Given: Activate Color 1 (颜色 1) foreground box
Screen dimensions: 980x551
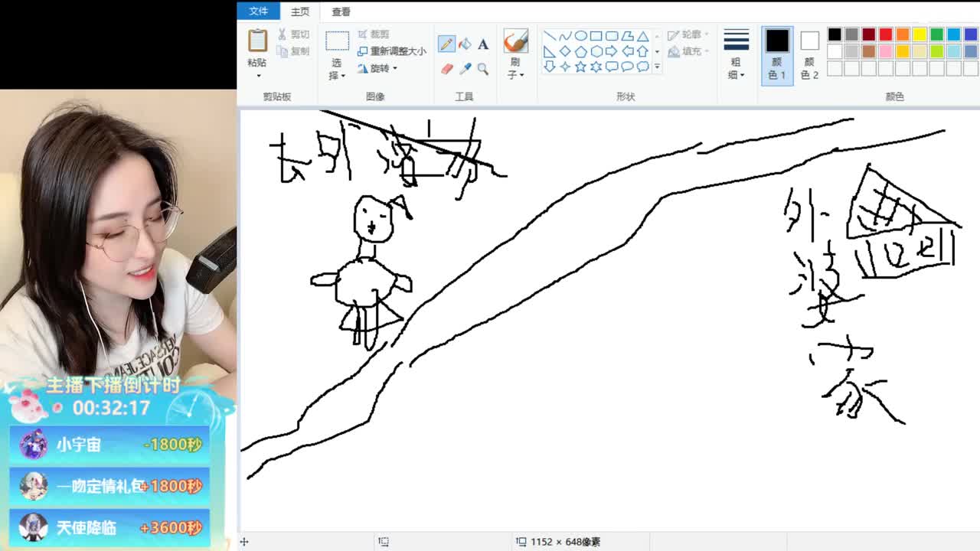Looking at the screenshot, I should coord(777,55).
